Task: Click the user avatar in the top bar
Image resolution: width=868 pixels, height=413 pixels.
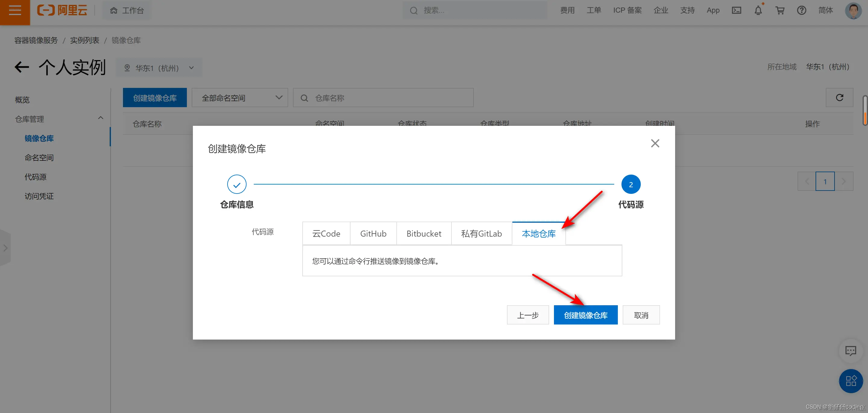Action: pyautogui.click(x=853, y=10)
